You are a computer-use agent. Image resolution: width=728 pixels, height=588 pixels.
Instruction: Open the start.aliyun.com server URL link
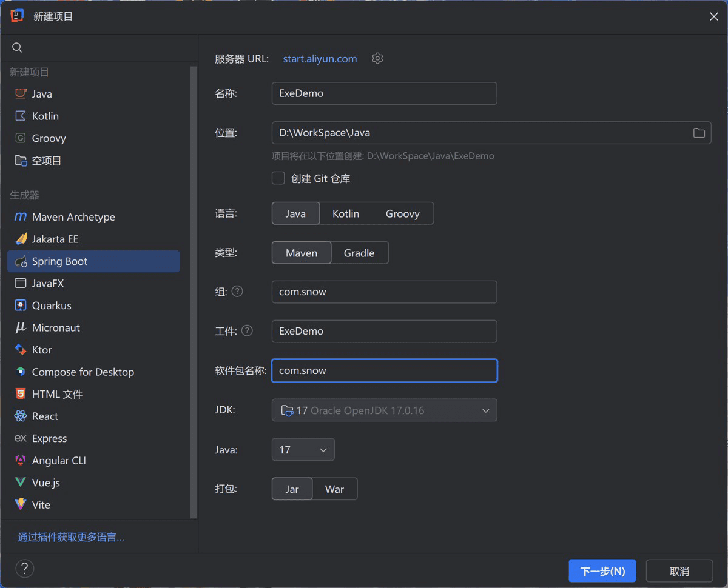click(320, 59)
